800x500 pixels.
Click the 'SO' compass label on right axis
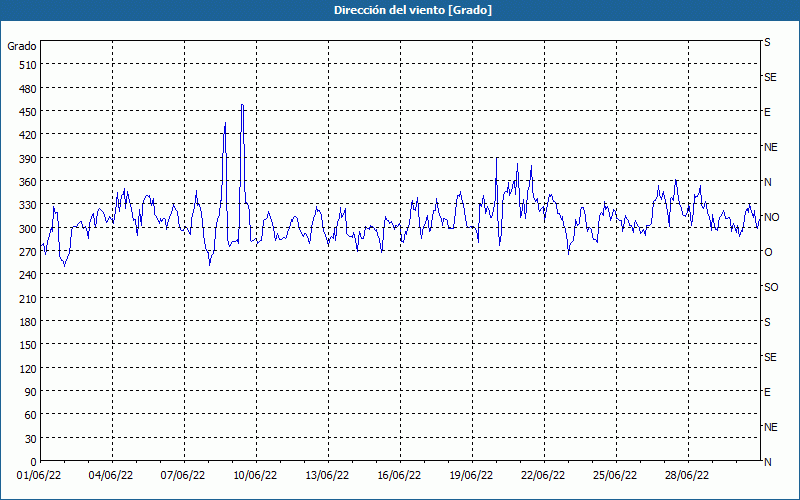click(771, 287)
